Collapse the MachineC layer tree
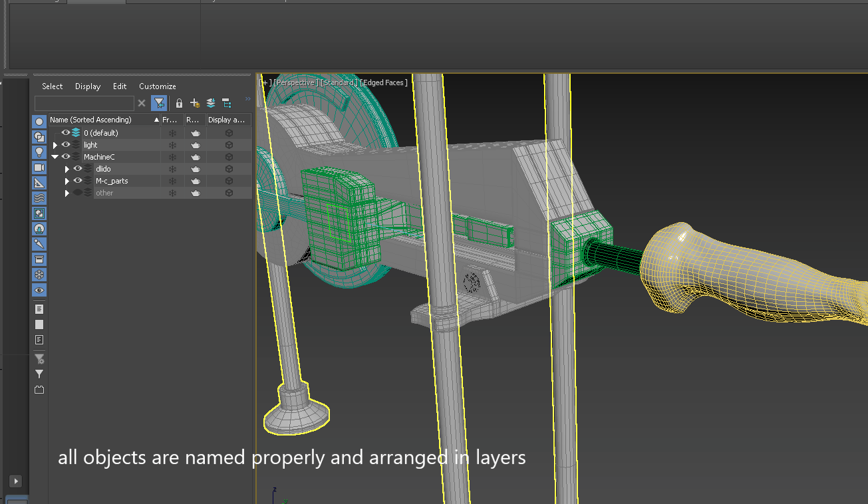This screenshot has width=868, height=504. tap(55, 157)
